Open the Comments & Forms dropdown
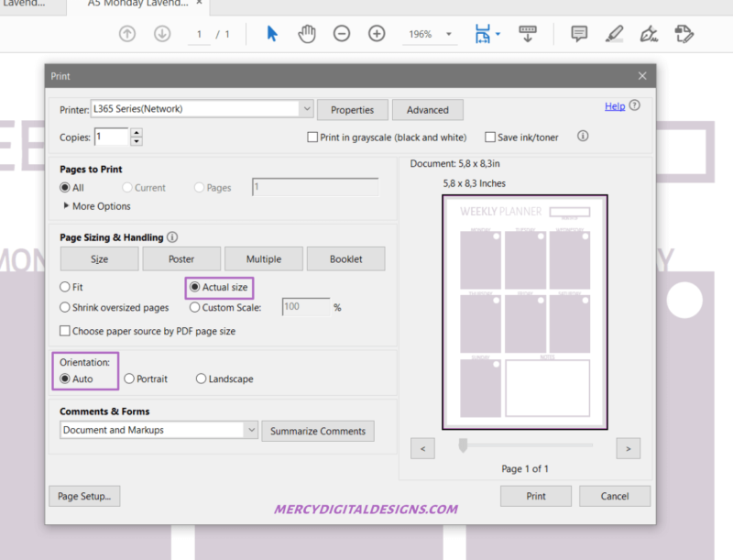Image resolution: width=733 pixels, height=560 pixels. click(253, 430)
